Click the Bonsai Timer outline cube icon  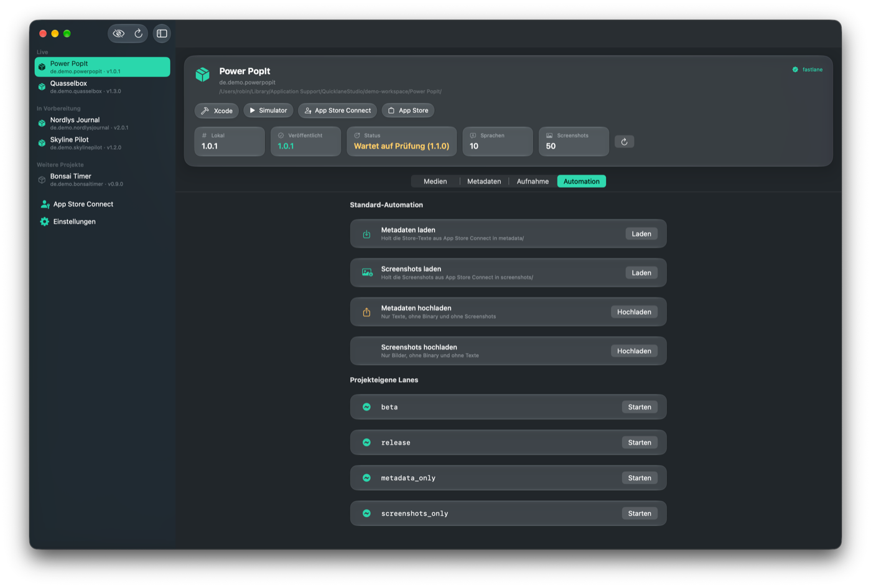click(x=42, y=180)
